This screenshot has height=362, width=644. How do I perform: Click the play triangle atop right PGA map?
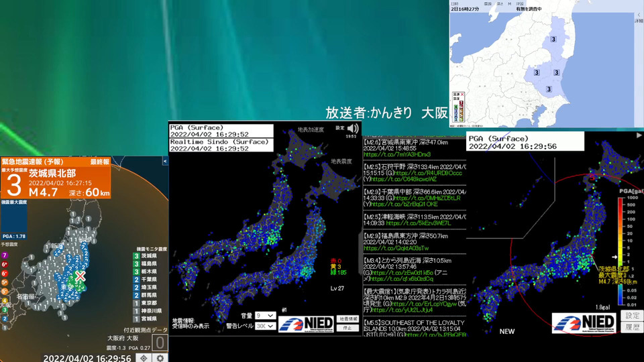pos(639,135)
